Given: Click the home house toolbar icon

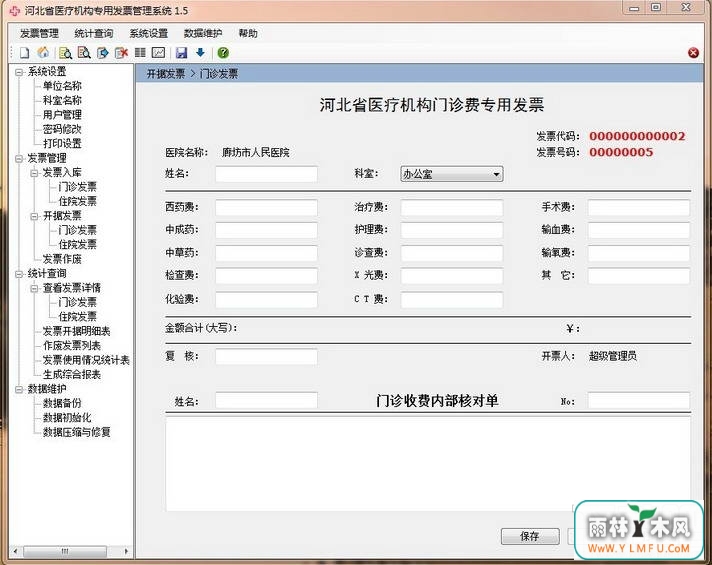Looking at the screenshot, I should point(43,53).
